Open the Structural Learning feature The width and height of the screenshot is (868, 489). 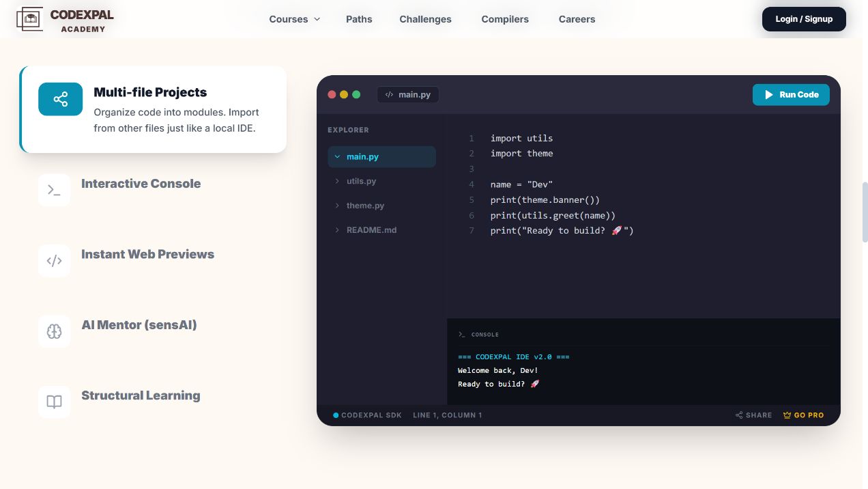(154, 402)
